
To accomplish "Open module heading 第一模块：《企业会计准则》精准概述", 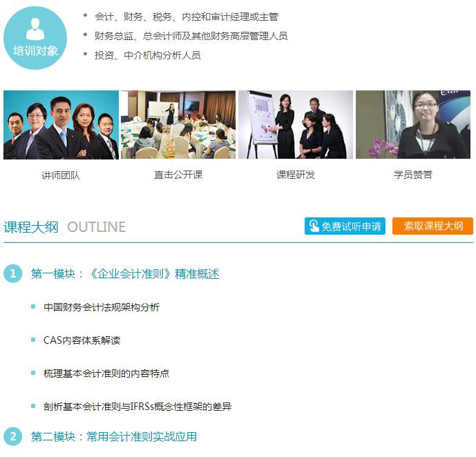I will (x=125, y=274).
